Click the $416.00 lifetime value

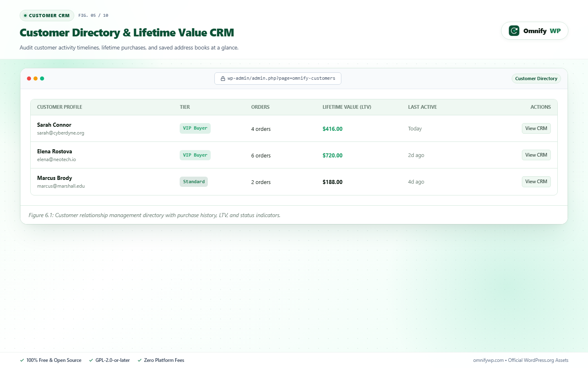point(332,129)
